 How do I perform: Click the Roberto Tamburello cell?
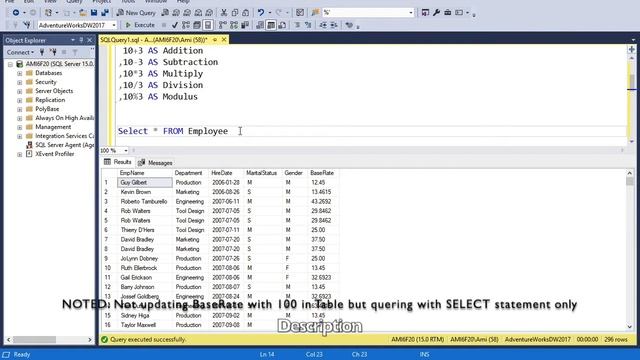pos(144,202)
